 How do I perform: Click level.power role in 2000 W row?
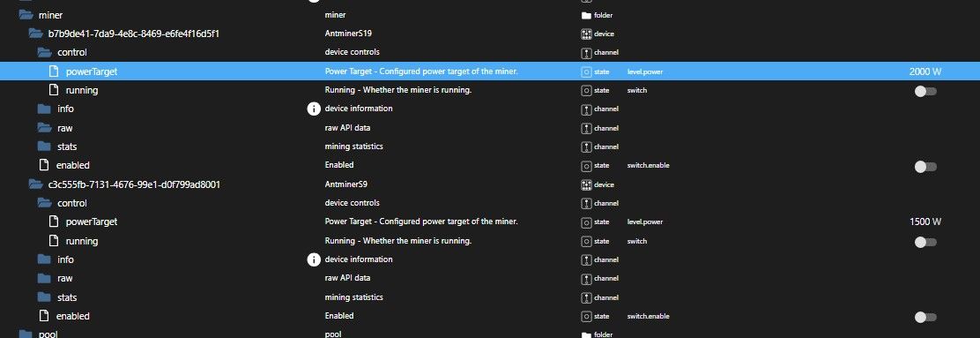(x=645, y=72)
